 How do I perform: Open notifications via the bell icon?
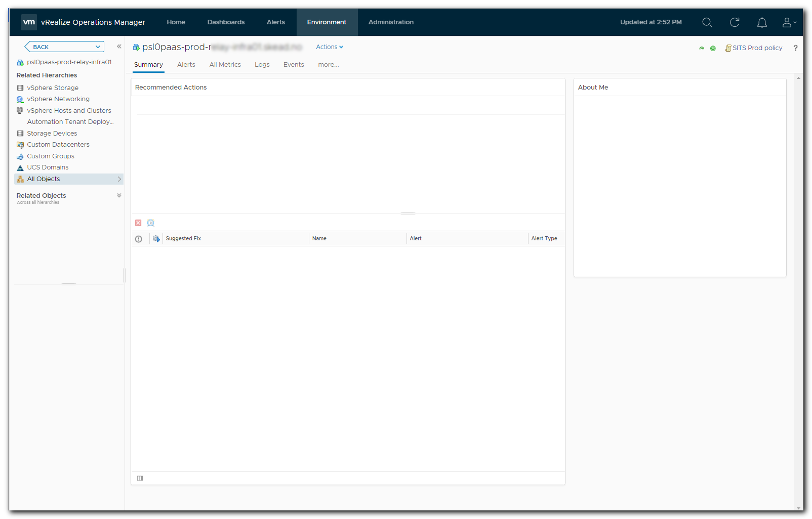pyautogui.click(x=761, y=22)
